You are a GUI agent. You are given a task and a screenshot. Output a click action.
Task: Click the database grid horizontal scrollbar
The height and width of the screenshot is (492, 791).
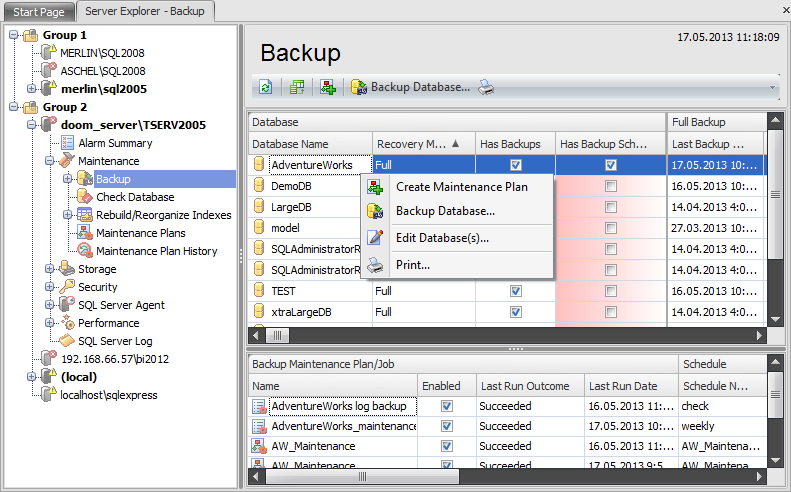[500, 335]
